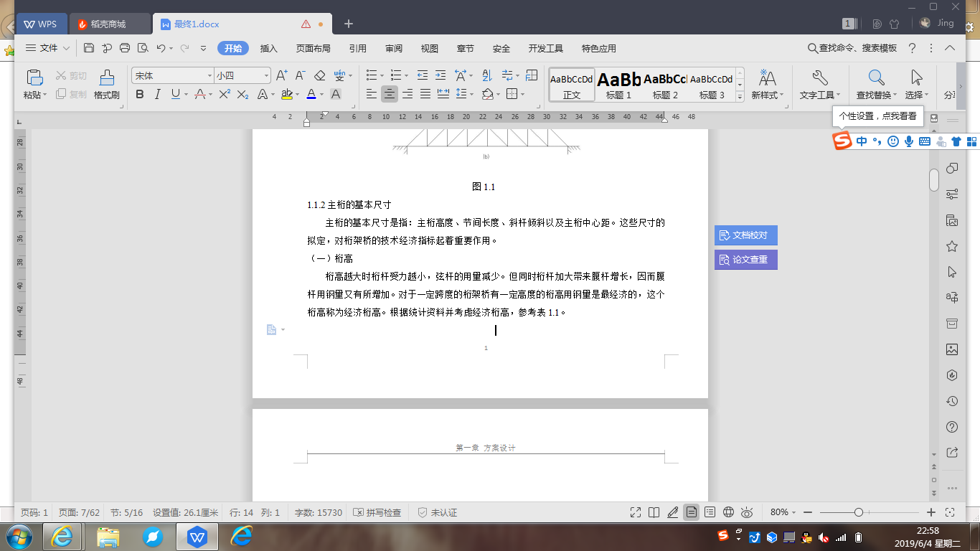980x551 pixels.
Task: Toggle 拼写检查 spell check in status bar
Action: (377, 512)
